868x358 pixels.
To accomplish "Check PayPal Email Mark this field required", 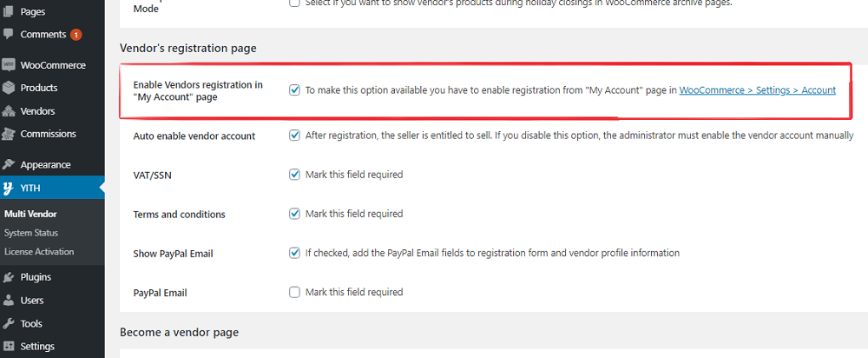I will click(294, 292).
